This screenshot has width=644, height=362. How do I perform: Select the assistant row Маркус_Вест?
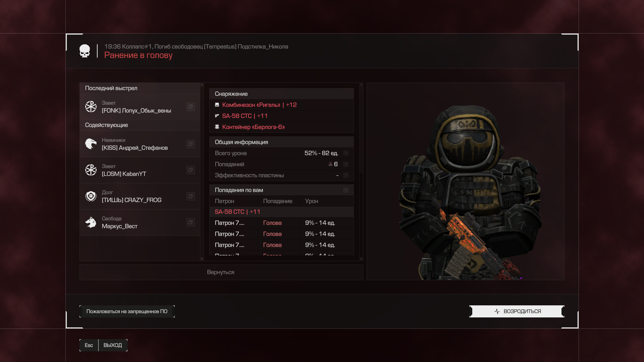(x=140, y=222)
